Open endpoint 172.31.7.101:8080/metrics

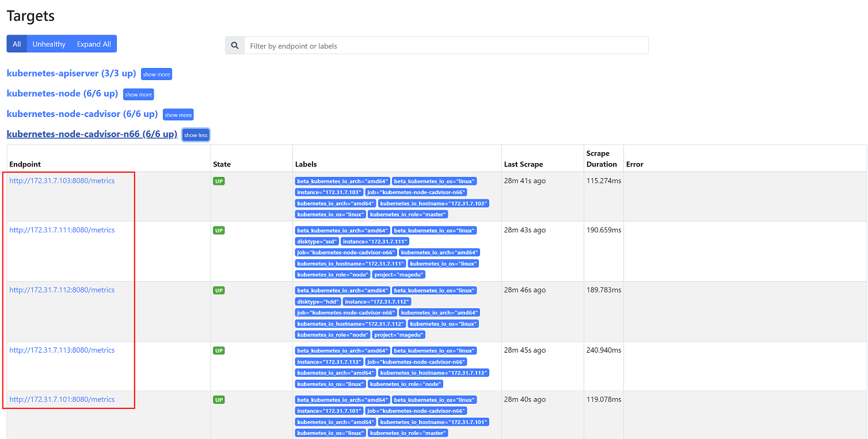(62, 399)
